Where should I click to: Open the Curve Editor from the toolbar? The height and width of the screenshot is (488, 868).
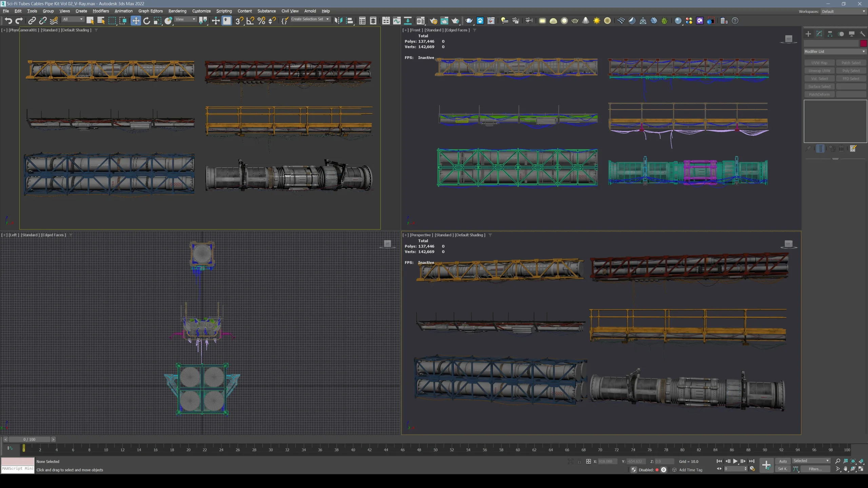(x=397, y=21)
